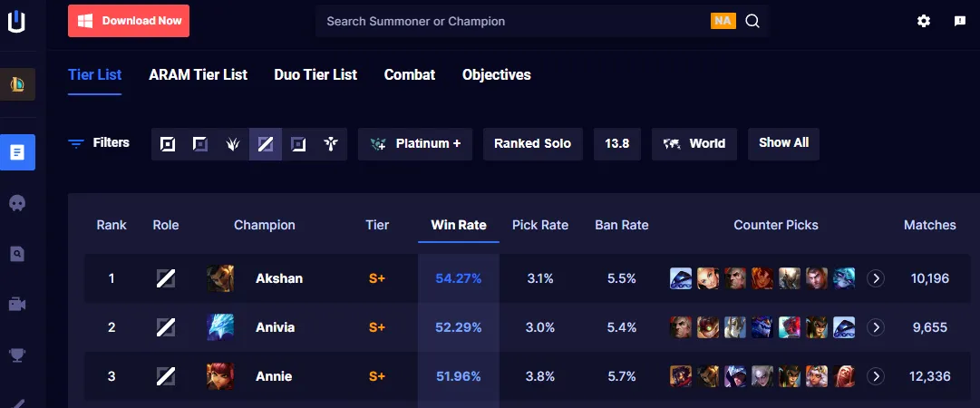Toggle the Support role filter icon

click(331, 144)
